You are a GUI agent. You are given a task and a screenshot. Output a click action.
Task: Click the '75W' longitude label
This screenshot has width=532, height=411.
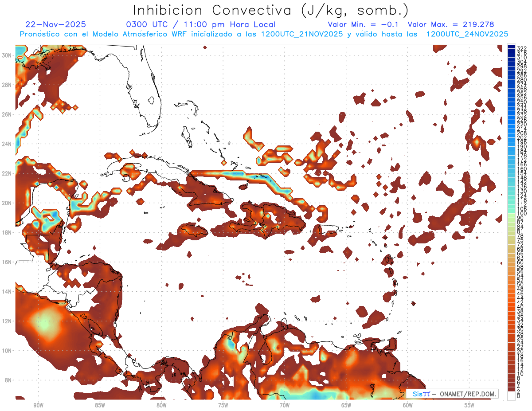pyautogui.click(x=223, y=405)
